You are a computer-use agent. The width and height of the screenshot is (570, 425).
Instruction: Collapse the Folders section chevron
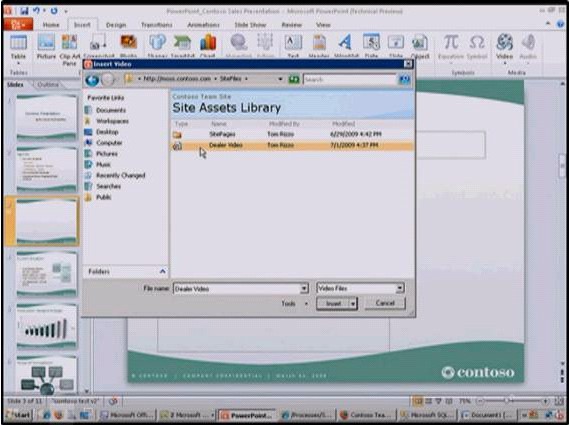pos(162,271)
